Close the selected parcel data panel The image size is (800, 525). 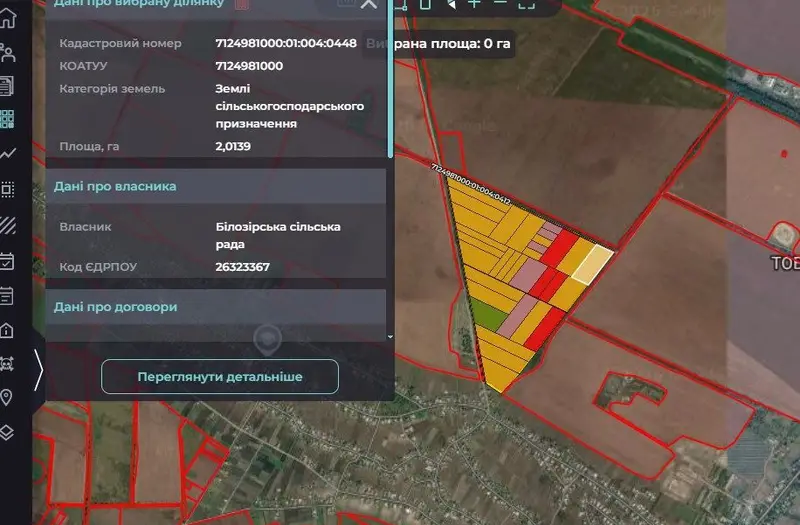pos(368,4)
